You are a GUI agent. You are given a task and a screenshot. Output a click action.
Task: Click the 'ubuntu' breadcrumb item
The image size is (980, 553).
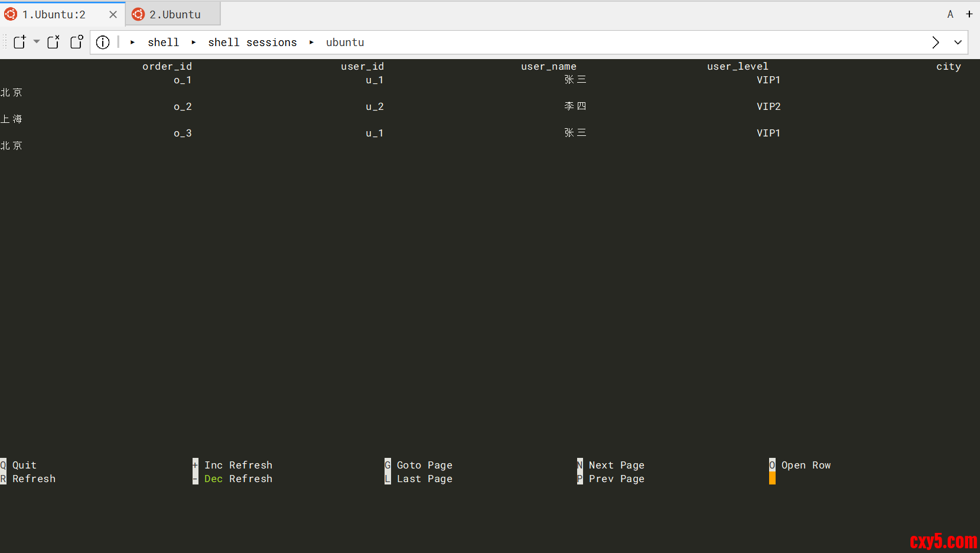coord(345,43)
